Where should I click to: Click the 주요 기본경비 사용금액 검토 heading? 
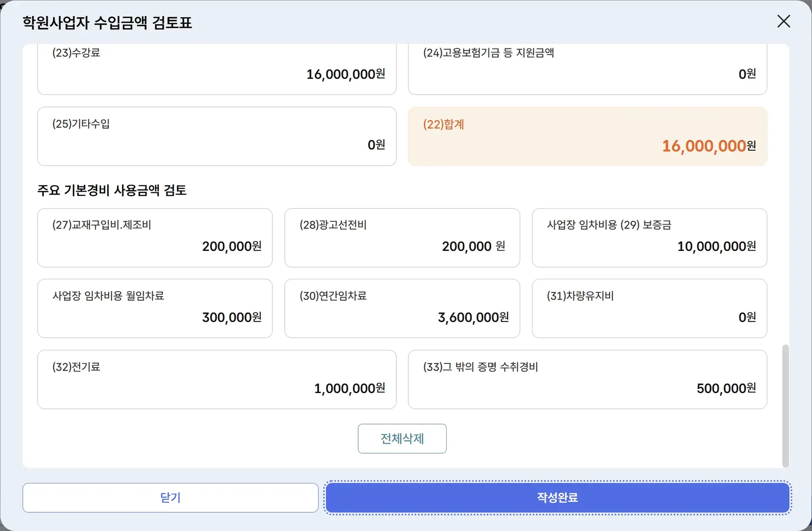pyautogui.click(x=112, y=190)
